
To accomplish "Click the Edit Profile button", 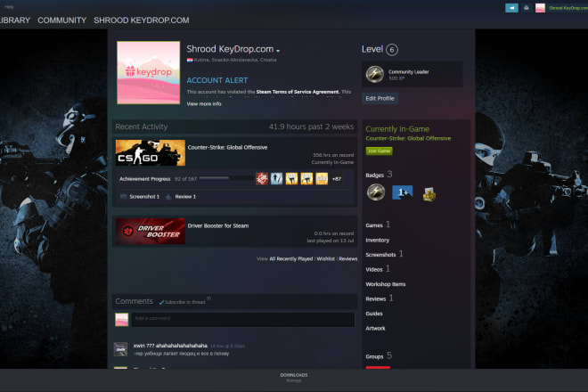I will click(380, 98).
